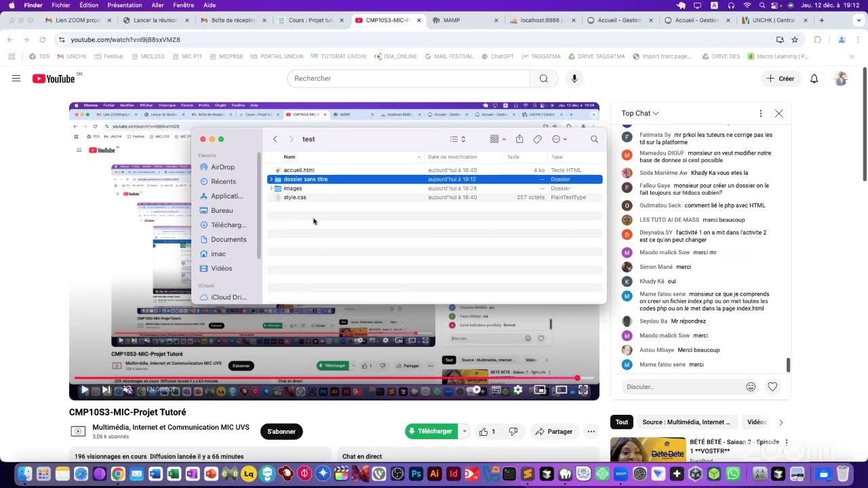Select the Vidéos filter chip
The height and width of the screenshot is (488, 868).
757,422
